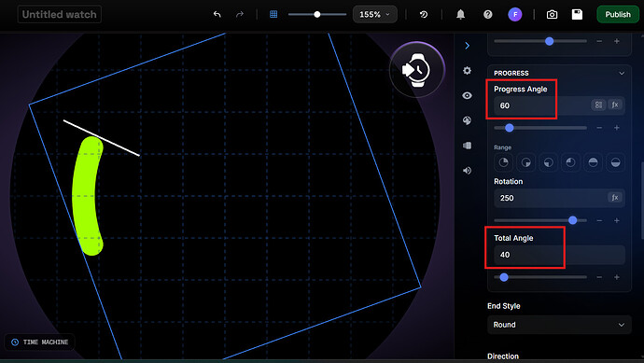Click the zoom slider in top toolbar
The width and height of the screenshot is (644, 363).
(x=317, y=14)
